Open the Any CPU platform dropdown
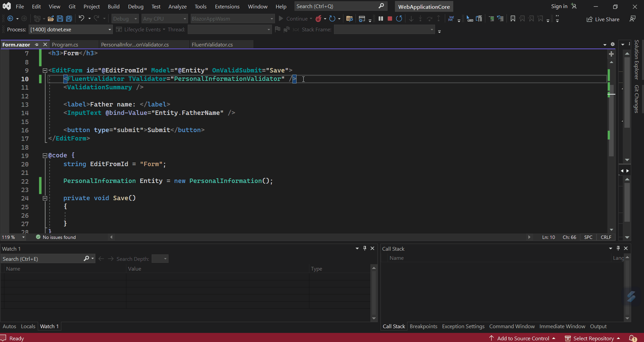 [185, 19]
